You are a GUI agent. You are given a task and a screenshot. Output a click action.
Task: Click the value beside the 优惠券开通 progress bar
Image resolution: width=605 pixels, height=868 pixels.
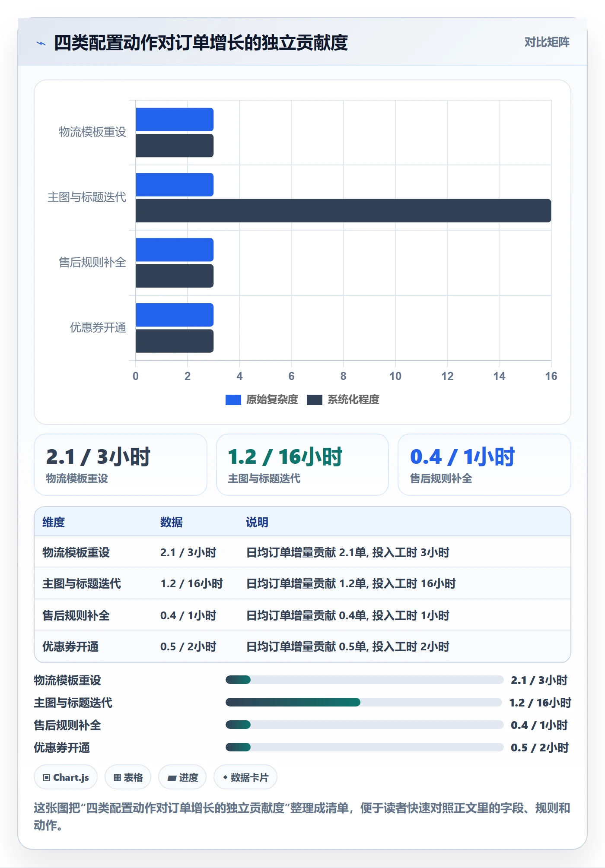[540, 748]
